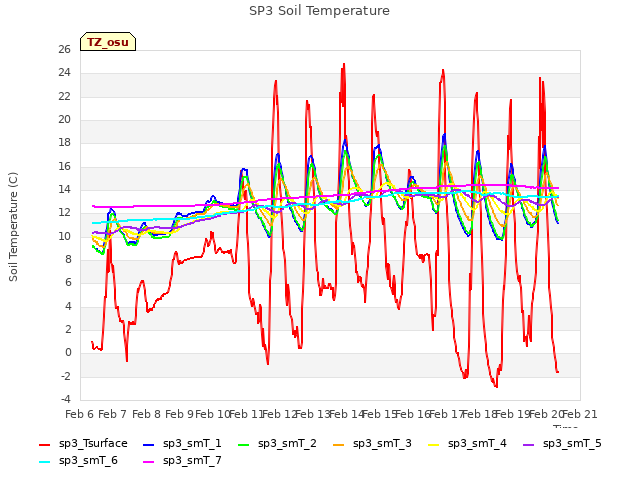Select the SP3 Soil Temperature chart title
The height and width of the screenshot is (480, 640).
tap(320, 11)
